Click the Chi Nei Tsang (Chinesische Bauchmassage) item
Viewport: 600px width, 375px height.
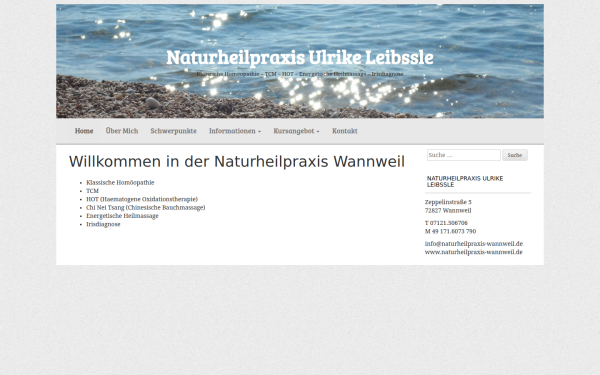pyautogui.click(x=145, y=208)
